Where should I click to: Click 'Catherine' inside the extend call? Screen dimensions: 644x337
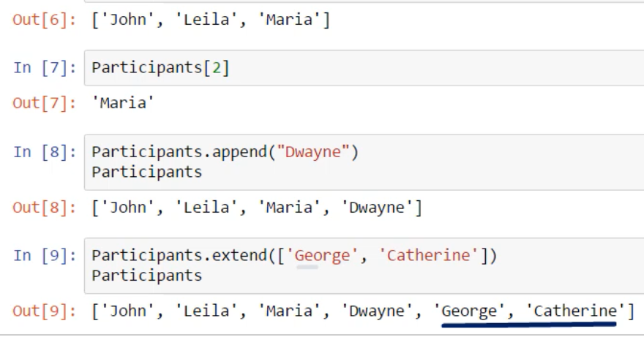coord(429,257)
